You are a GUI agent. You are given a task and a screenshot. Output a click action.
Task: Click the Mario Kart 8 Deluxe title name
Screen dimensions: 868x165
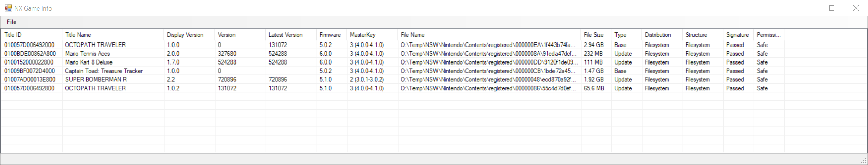pos(89,62)
